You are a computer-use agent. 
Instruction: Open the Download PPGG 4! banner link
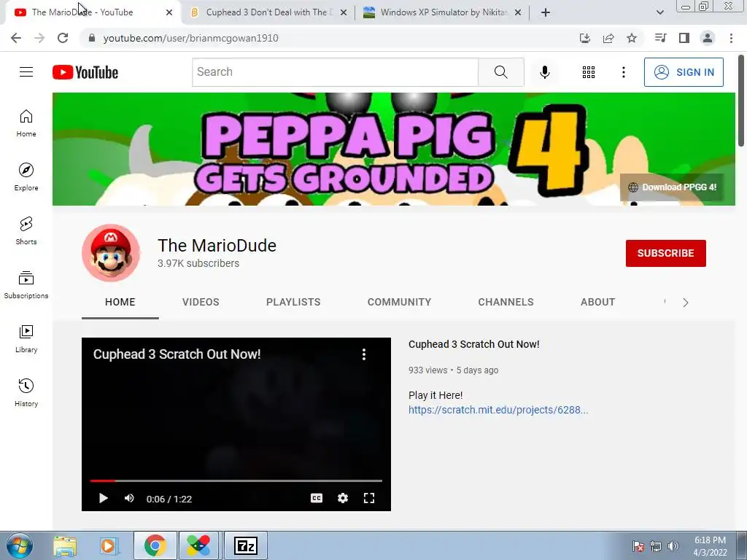[672, 187]
